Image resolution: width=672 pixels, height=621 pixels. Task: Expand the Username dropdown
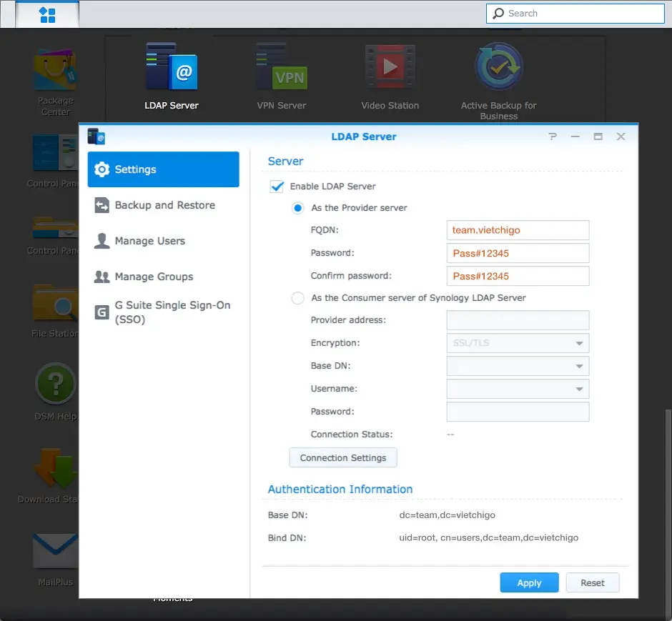(x=518, y=389)
